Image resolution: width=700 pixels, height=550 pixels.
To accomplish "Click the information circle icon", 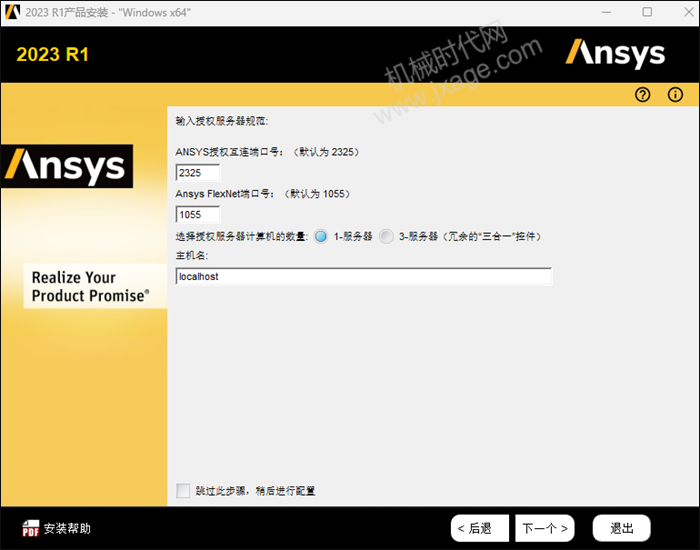I will [675, 95].
